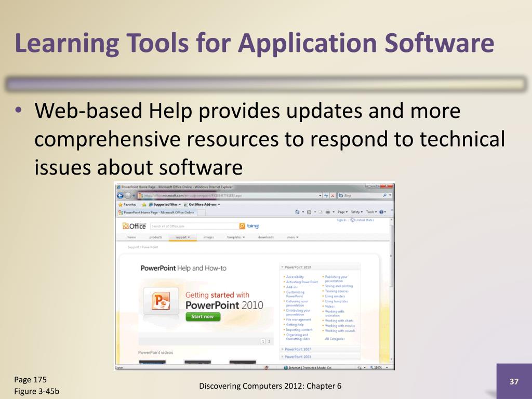Click the Internet Protected Mode globe icon
Image resolution: width=532 pixels, height=399 pixels.
click(286, 368)
